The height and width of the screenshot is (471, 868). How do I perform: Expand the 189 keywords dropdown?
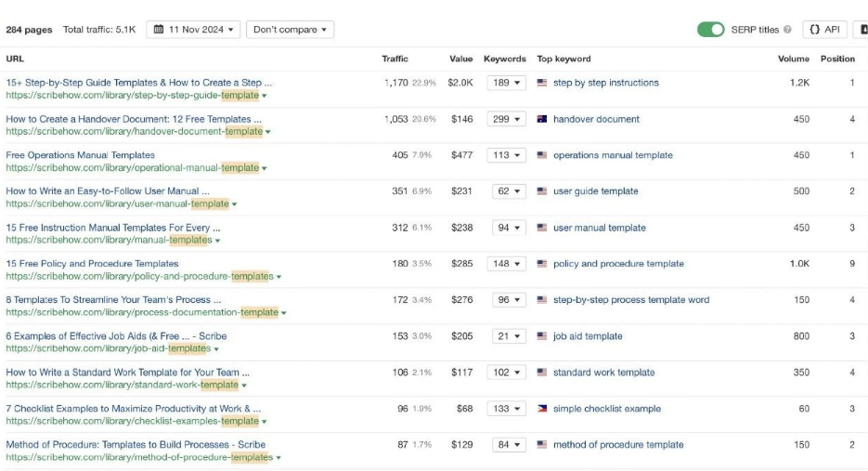click(x=507, y=83)
